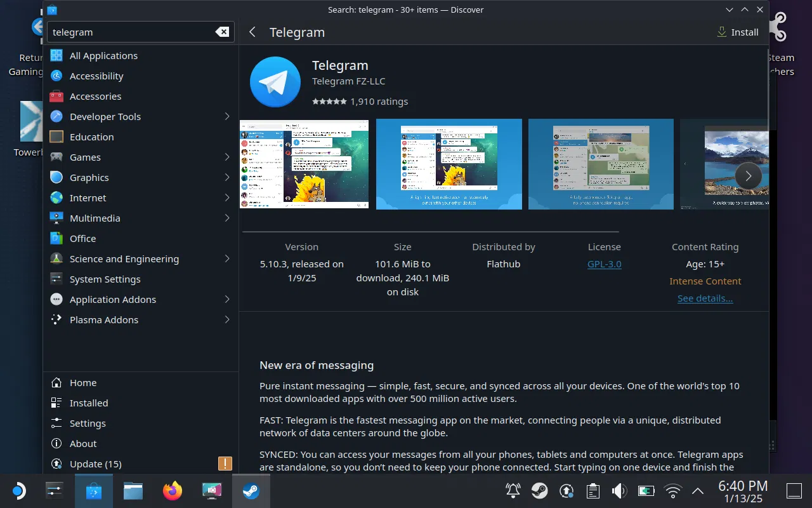This screenshot has width=812, height=508.
Task: Go back from the Telegram page
Action: tap(252, 32)
